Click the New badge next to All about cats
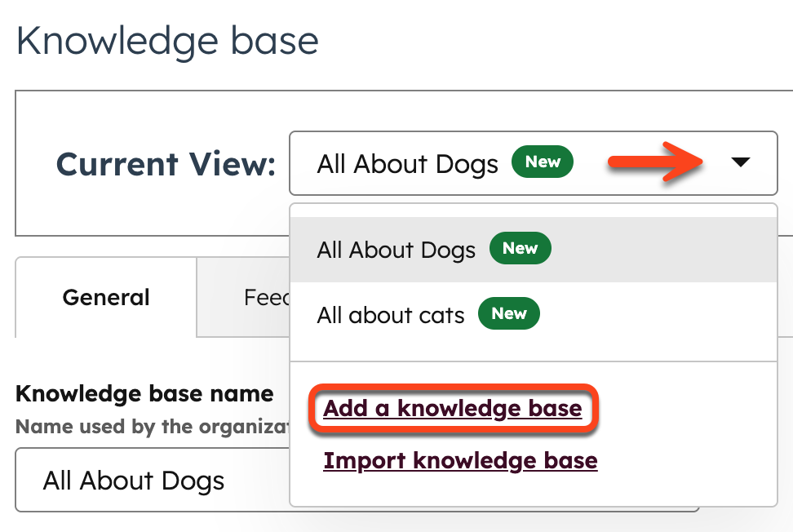 [508, 313]
